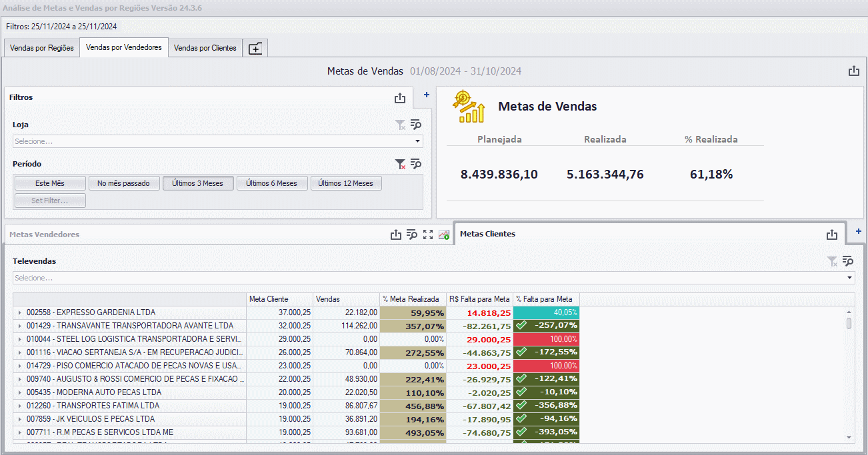Open the Vendas por Clientes tab
Viewport: 868px width, 455px height.
(x=205, y=48)
